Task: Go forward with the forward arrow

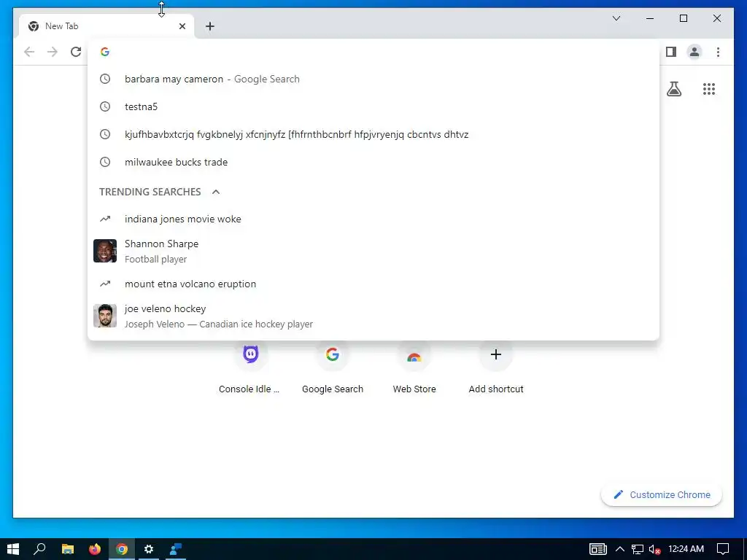Action: (53, 52)
